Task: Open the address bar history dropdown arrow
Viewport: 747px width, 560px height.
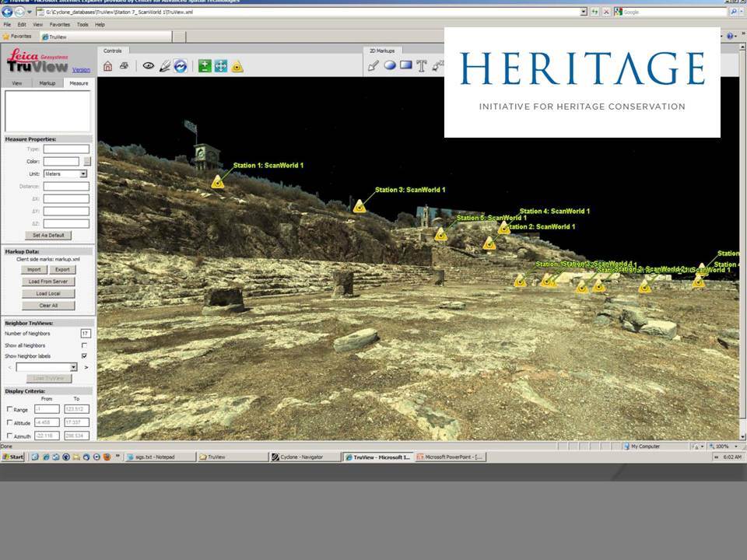Action: 584,12
